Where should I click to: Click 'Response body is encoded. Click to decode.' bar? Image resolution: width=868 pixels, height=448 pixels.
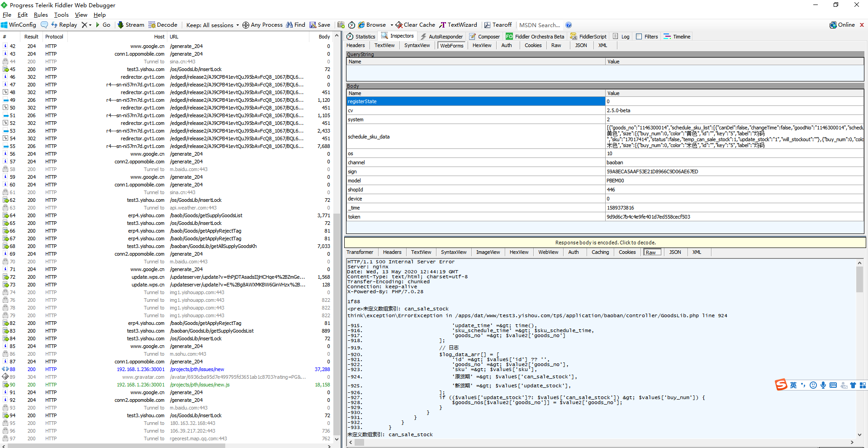click(605, 243)
